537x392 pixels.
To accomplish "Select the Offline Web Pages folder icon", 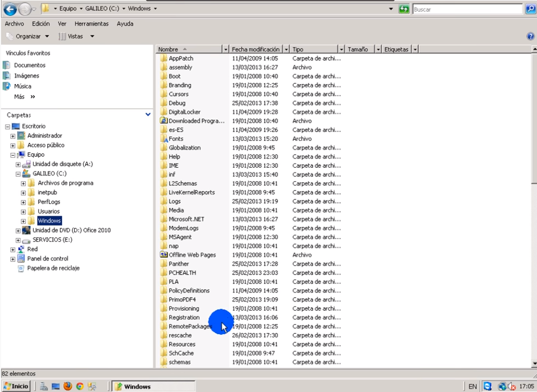I will tap(164, 255).
